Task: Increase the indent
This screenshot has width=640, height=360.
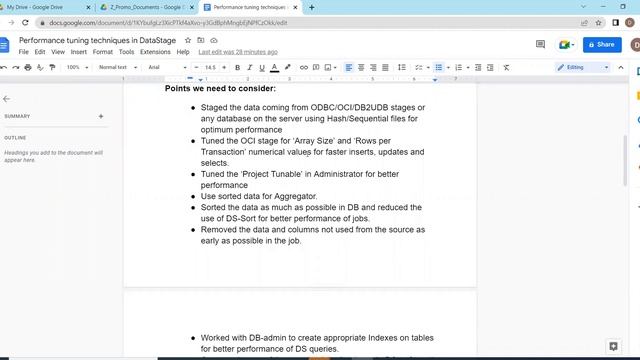Action: pos(490,67)
